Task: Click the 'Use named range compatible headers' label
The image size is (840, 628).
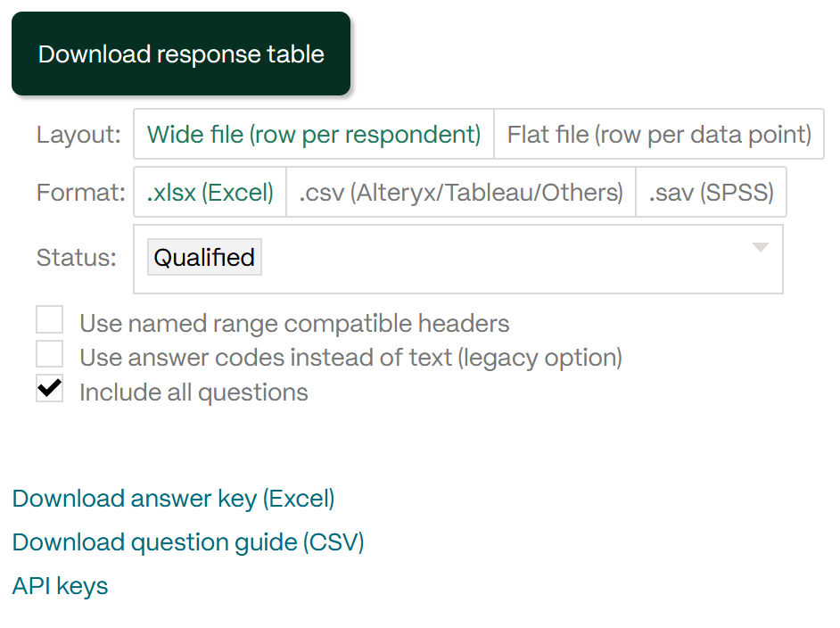Action: pyautogui.click(x=294, y=324)
